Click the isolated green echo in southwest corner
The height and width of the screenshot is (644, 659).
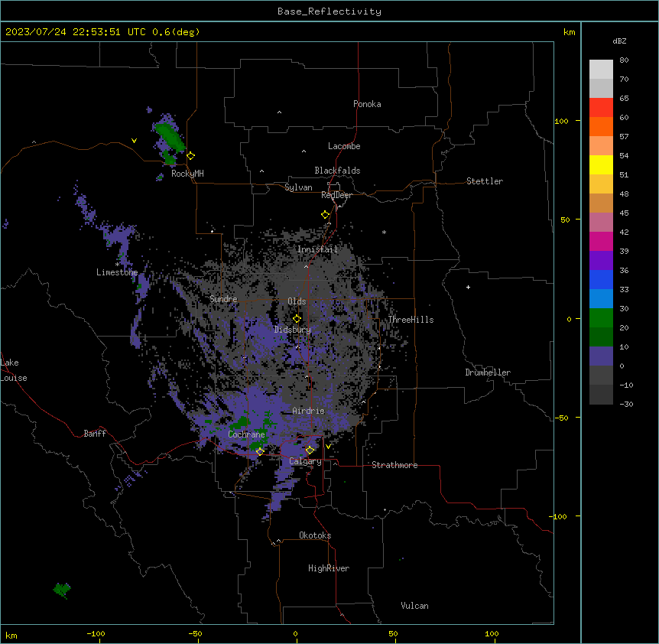[62, 590]
